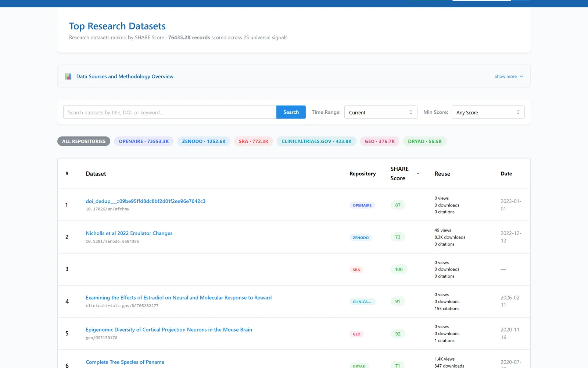
Task: Open Examining the Effects of Estradiol dataset
Action: [x=179, y=298]
